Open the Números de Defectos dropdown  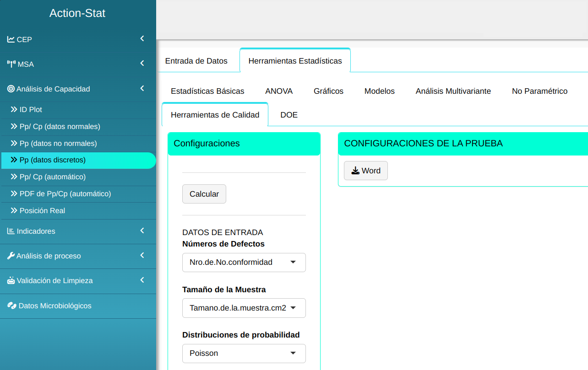coord(244,263)
